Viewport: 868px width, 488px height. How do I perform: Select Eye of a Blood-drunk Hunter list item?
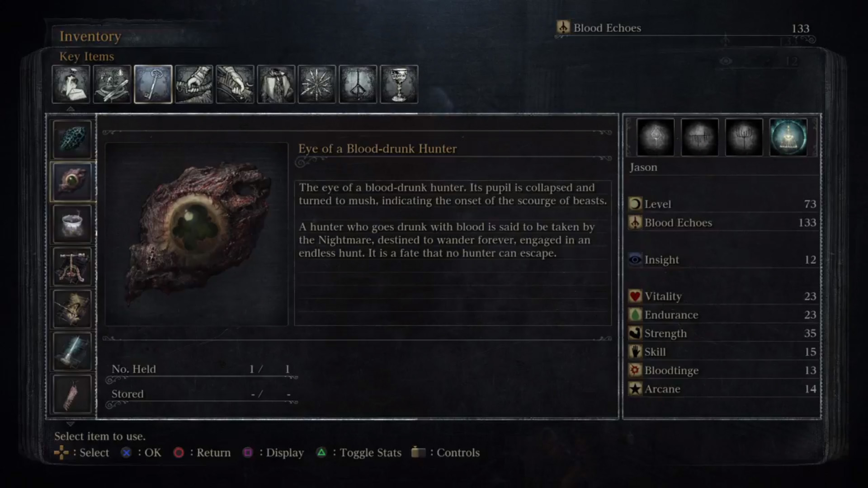[x=72, y=182]
